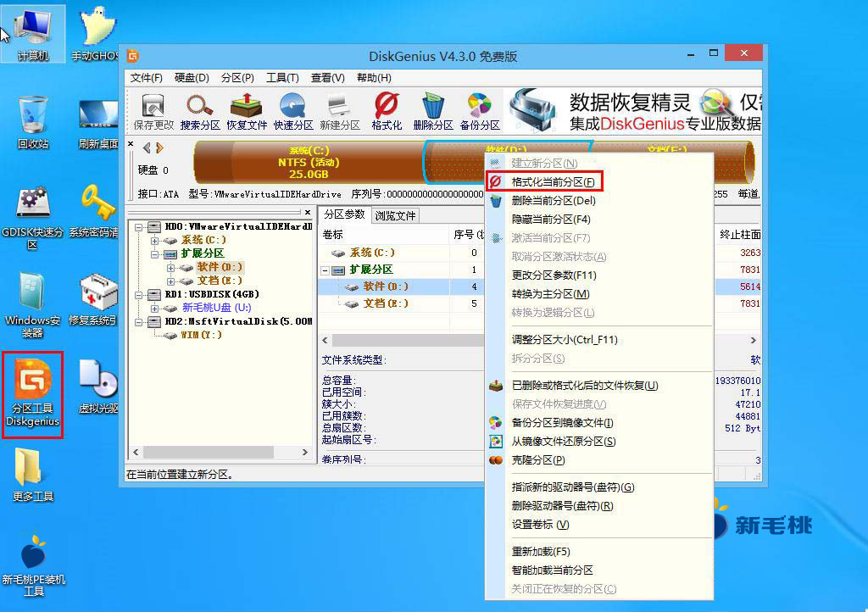Choose 格式化当前分区(F) from context menu
This screenshot has height=612, width=868.
click(x=599, y=182)
